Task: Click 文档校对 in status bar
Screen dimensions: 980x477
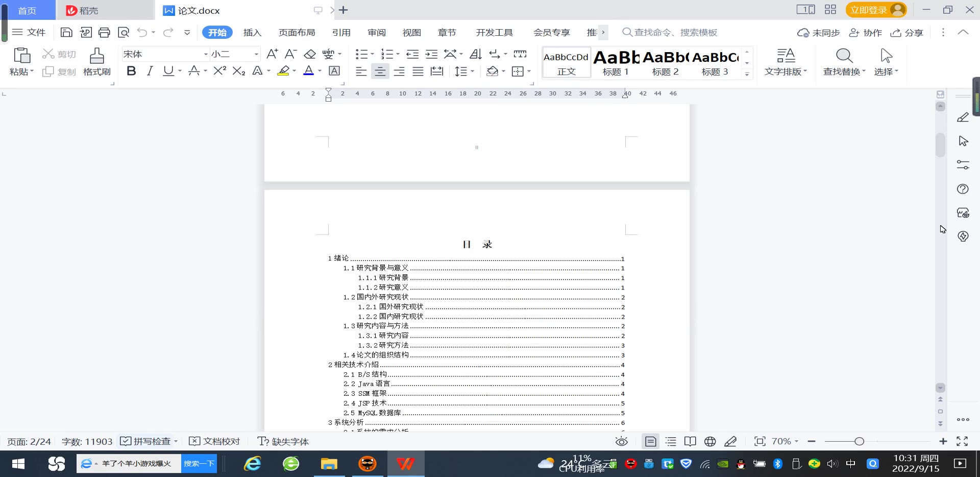Action: coord(214,441)
